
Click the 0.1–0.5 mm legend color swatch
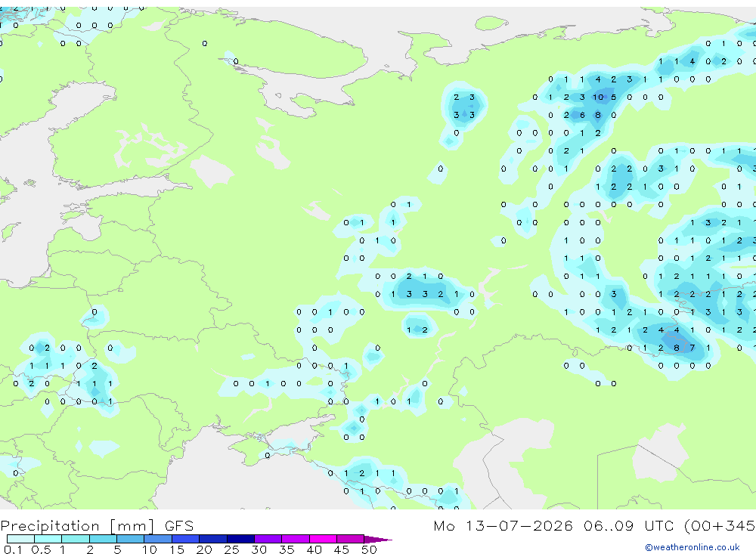click(x=20, y=539)
